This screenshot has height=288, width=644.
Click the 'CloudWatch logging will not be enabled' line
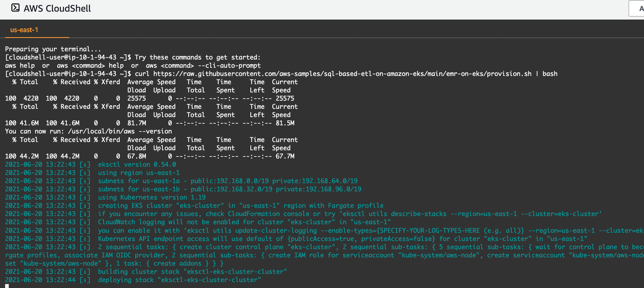[198, 222]
